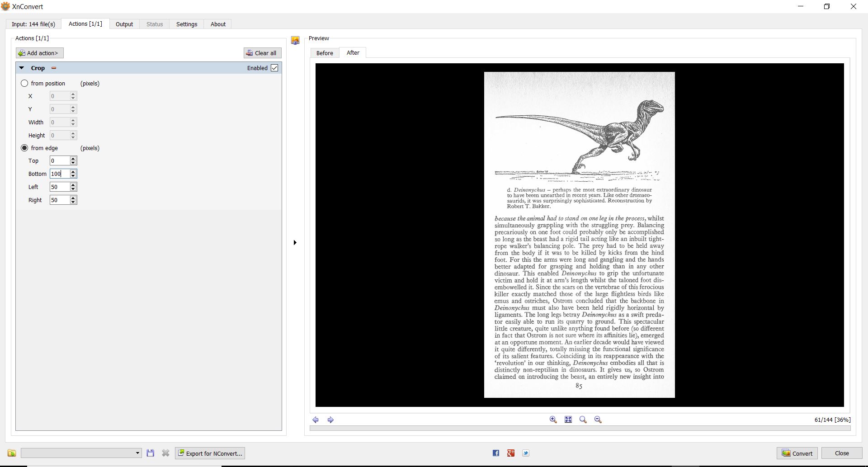Switch to the Before preview tab

[324, 53]
